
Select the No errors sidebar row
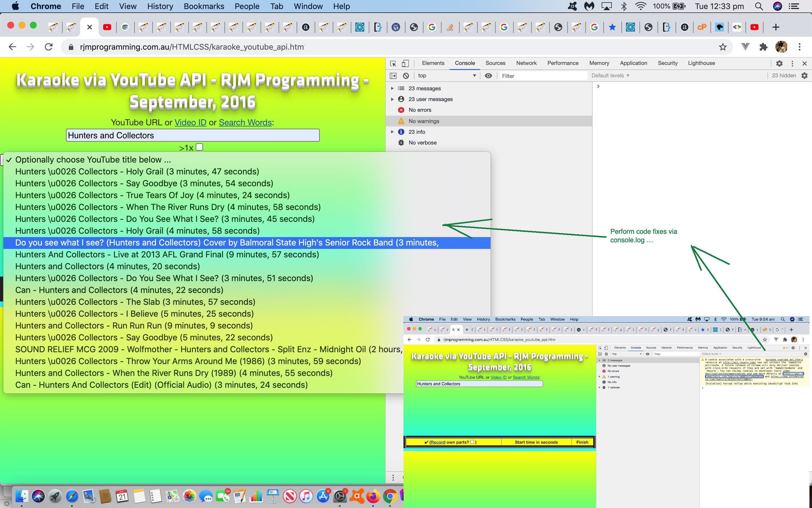[489, 110]
